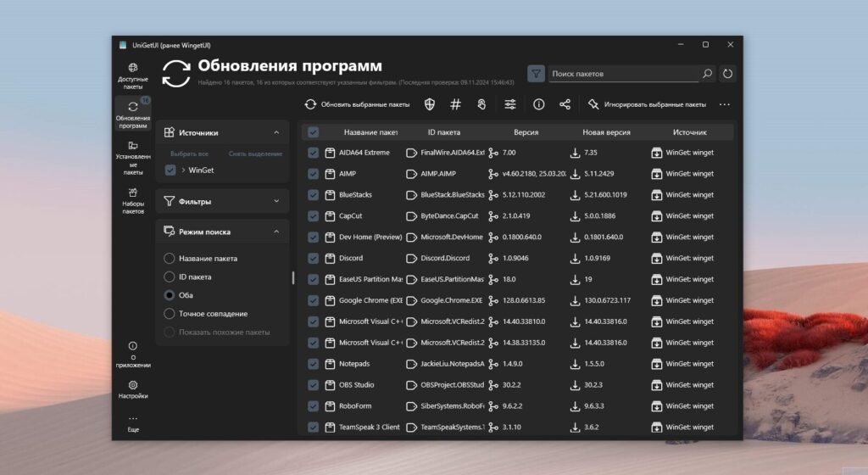Screen dimensions: 868x475
Task: Sort by New version column header
Action: point(606,132)
